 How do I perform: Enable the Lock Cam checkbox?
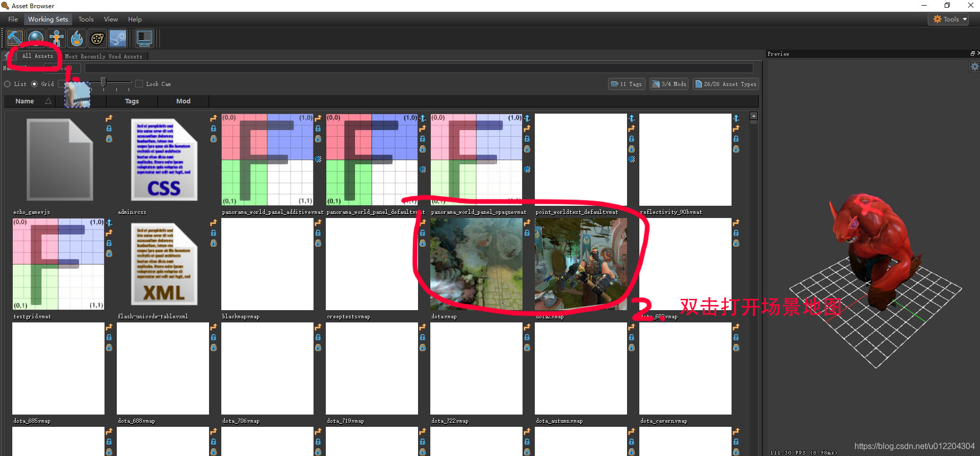[x=139, y=84]
